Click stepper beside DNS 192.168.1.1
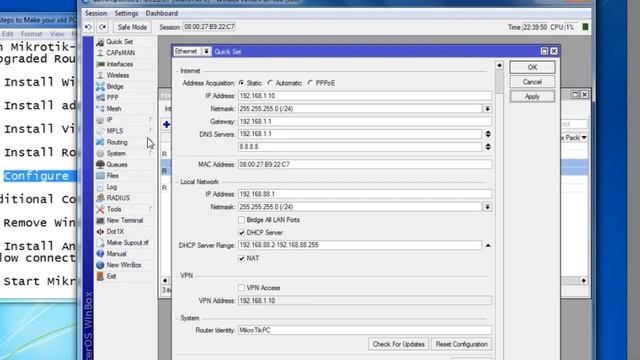This screenshot has height=360, width=640. tap(488, 134)
